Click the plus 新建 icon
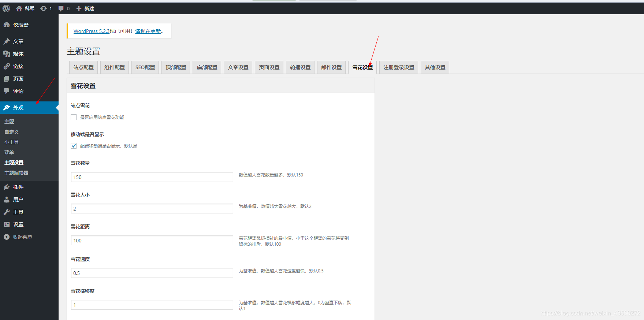 pos(79,8)
